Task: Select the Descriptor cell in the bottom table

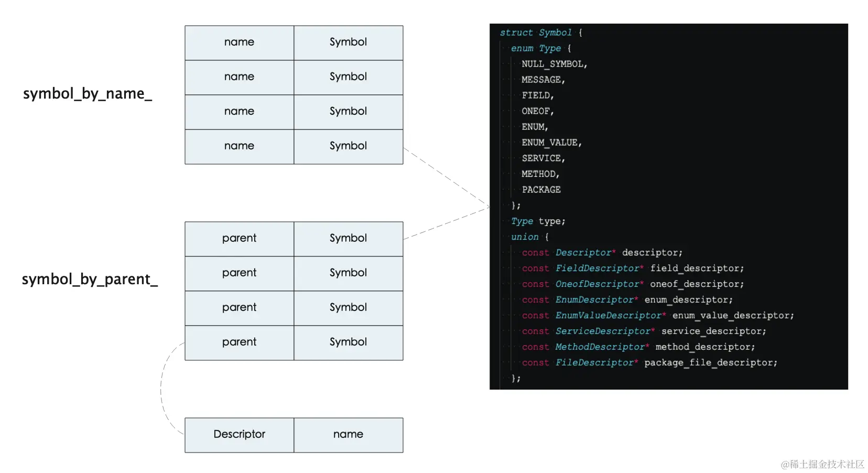Action: pyautogui.click(x=240, y=435)
